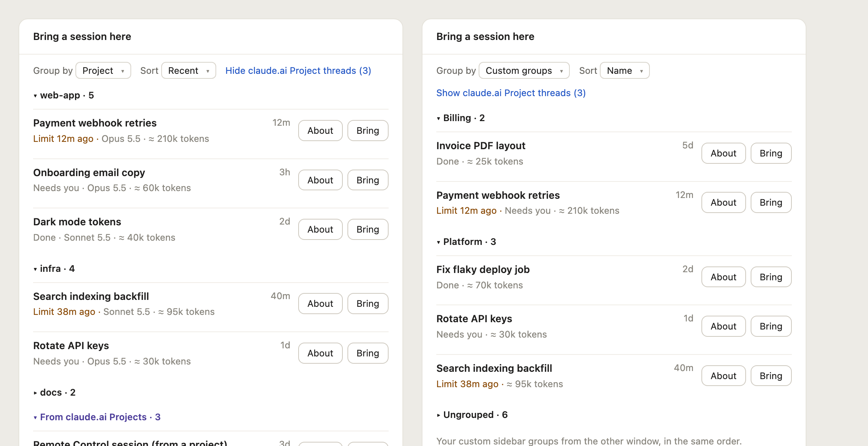Open the Sort Name dropdown

pyautogui.click(x=624, y=71)
